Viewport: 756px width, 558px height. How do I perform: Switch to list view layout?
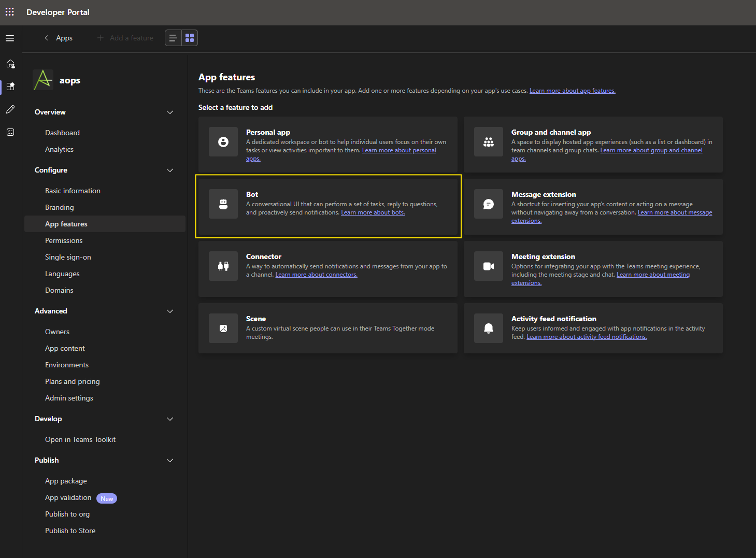coord(174,38)
